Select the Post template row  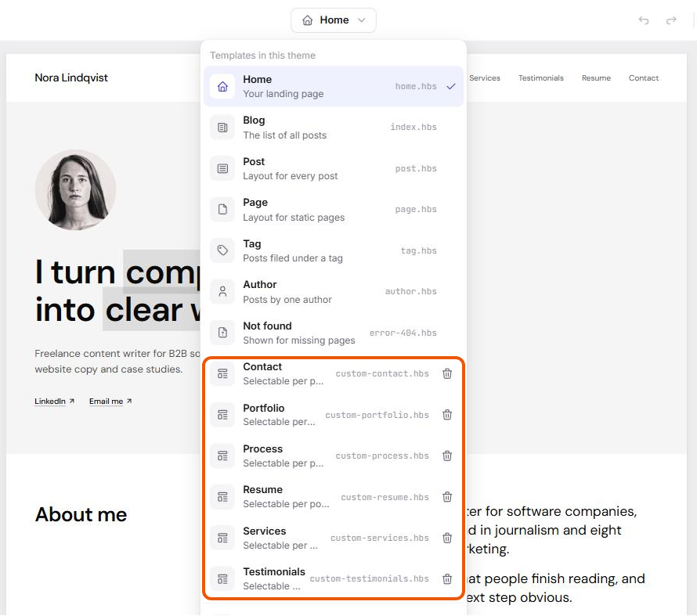click(x=334, y=169)
